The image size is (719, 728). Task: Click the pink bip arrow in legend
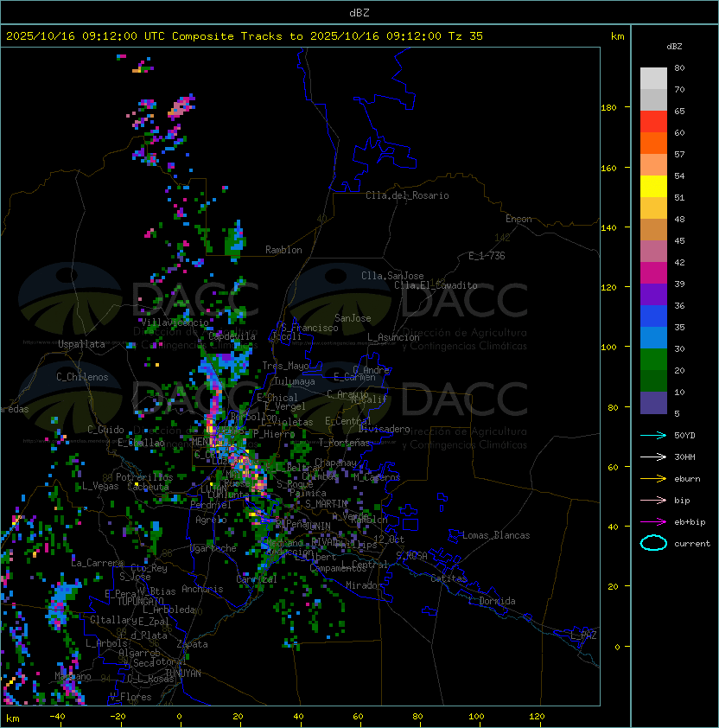point(653,500)
